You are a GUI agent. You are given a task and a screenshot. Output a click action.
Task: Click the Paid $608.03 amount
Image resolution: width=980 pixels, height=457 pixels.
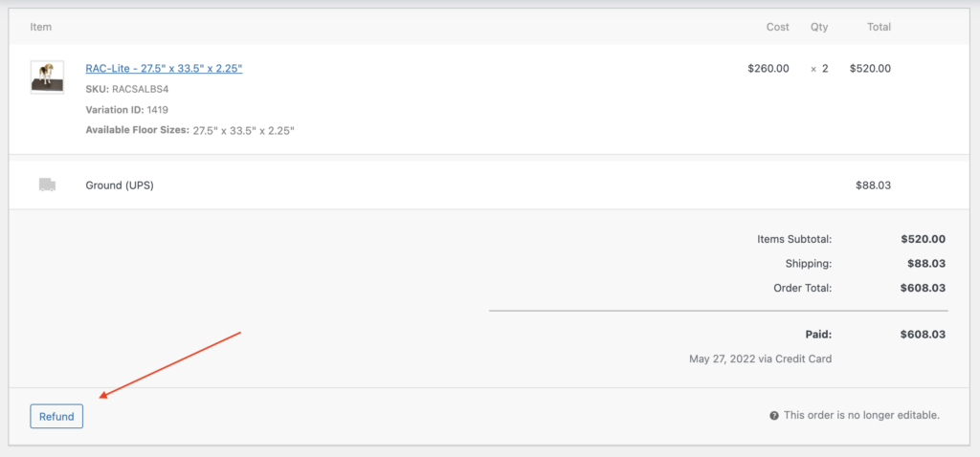coord(923,335)
